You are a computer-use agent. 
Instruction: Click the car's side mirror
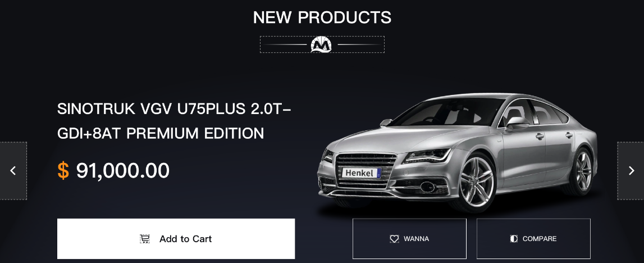(x=517, y=123)
